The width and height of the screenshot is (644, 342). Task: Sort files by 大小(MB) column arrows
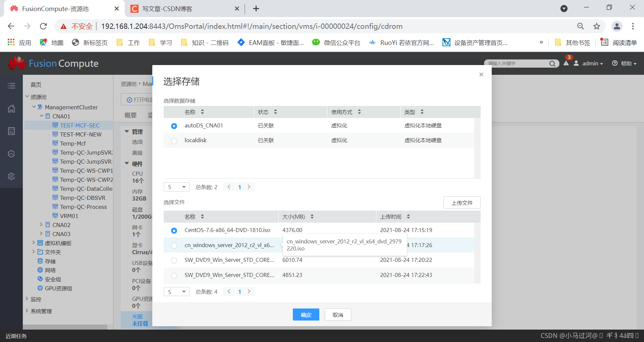point(312,217)
